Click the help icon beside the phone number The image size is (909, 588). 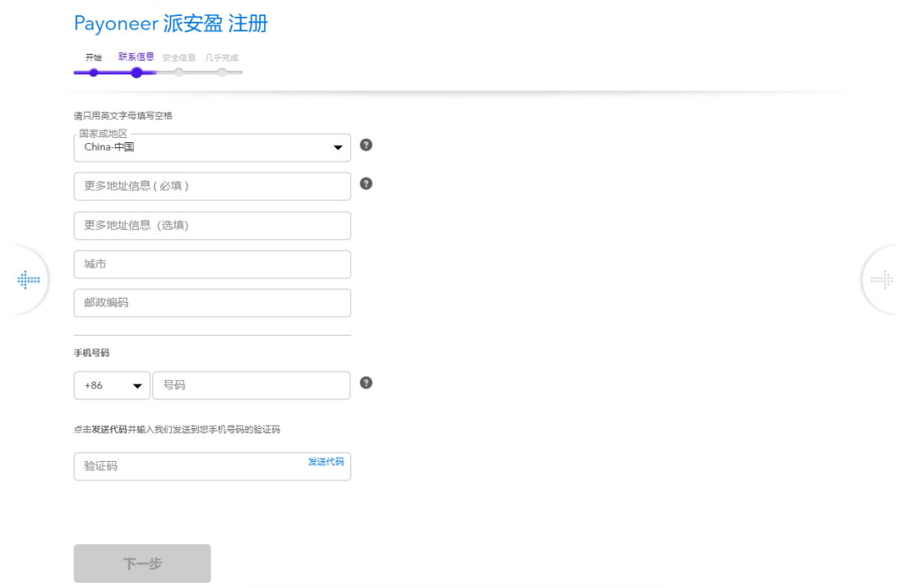[365, 383]
